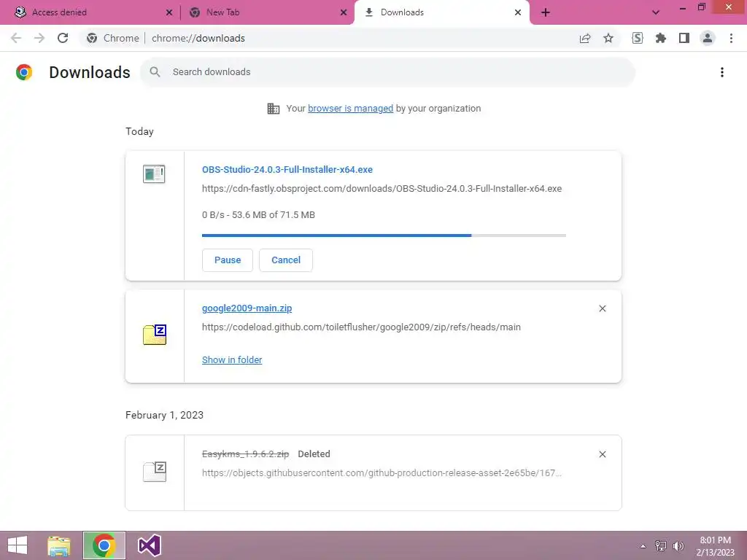Screen dimensions: 747x560
Task: Click the githubusercontent source URL
Action: click(382, 473)
